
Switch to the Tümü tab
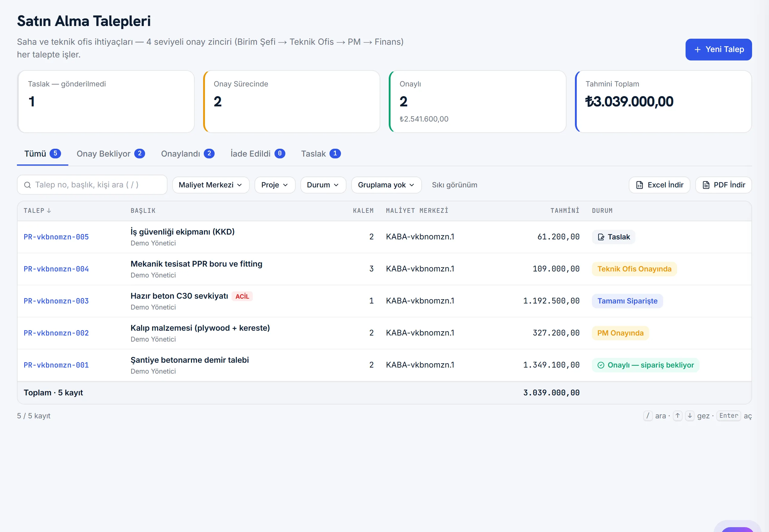pyautogui.click(x=42, y=154)
